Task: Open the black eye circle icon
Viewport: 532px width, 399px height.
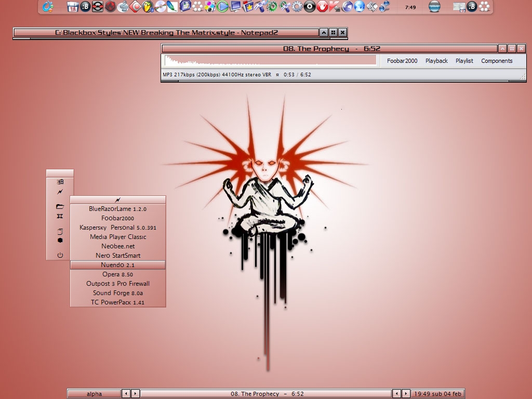Action: [x=310, y=6]
